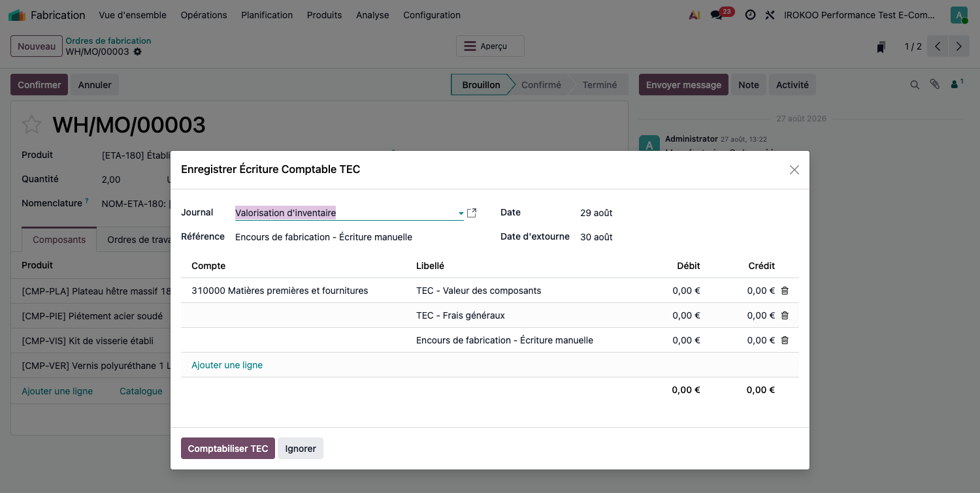
Task: Click Ajouter une ligne in the dialog
Action: click(227, 365)
